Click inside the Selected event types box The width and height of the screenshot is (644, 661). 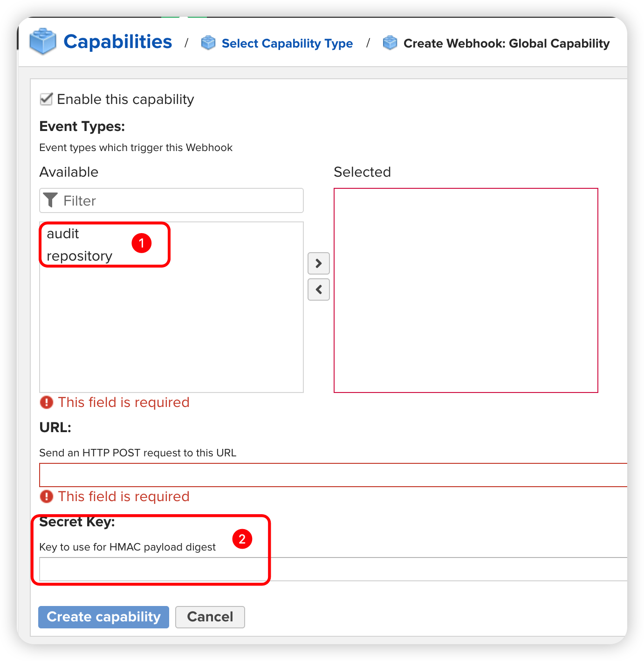pos(466,290)
